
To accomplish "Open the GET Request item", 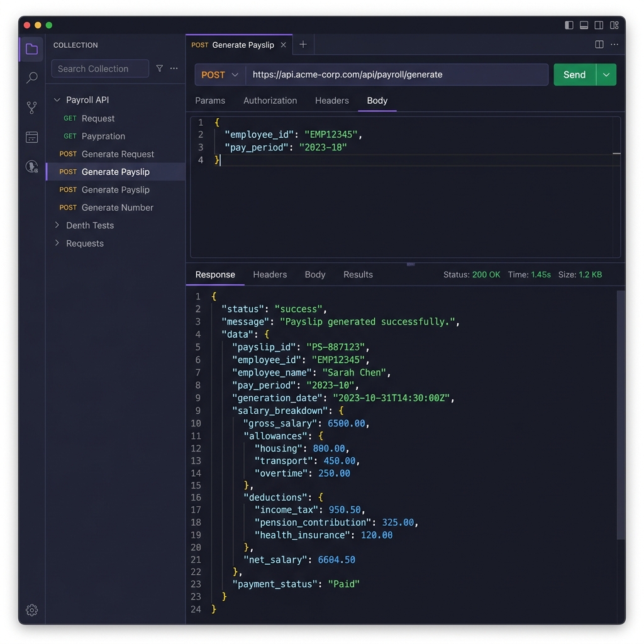I will (116, 118).
